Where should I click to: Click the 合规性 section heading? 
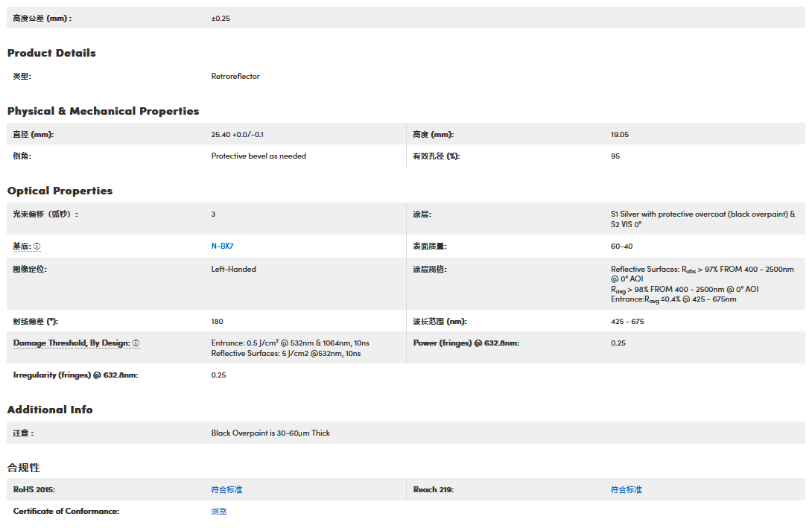[x=24, y=468]
